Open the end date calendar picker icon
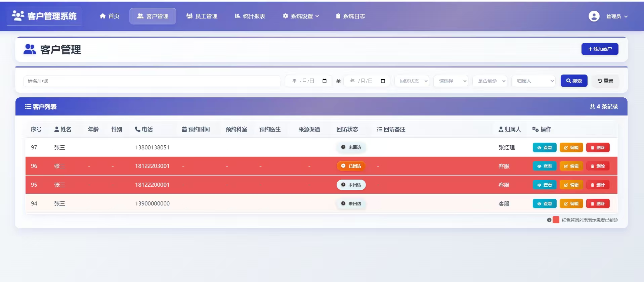This screenshot has width=644, height=282. coord(383,81)
